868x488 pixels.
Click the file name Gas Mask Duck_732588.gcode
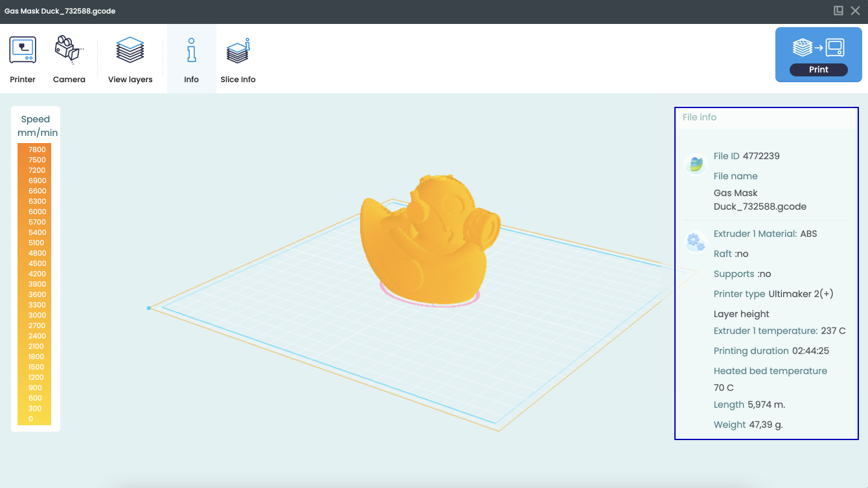760,199
